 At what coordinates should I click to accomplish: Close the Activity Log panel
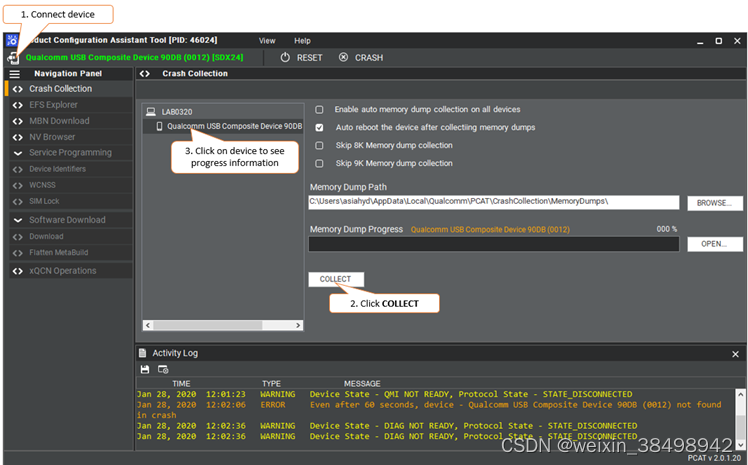click(x=735, y=354)
